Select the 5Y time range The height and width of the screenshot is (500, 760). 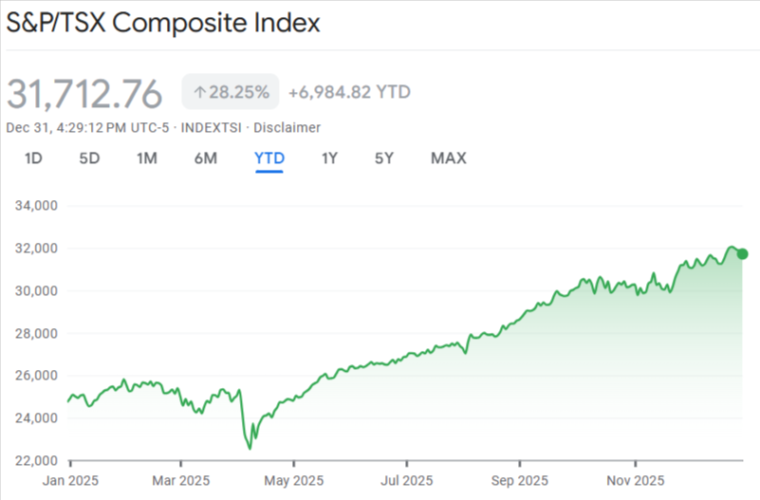[x=385, y=158]
